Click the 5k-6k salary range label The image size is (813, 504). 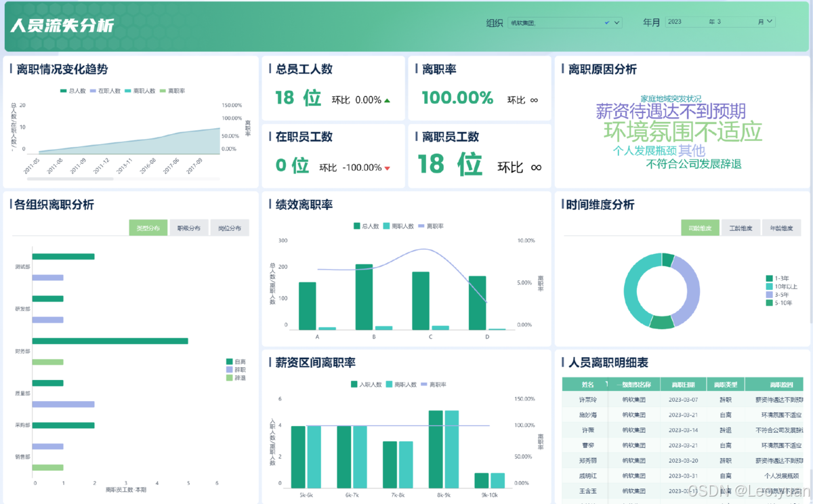[306, 496]
